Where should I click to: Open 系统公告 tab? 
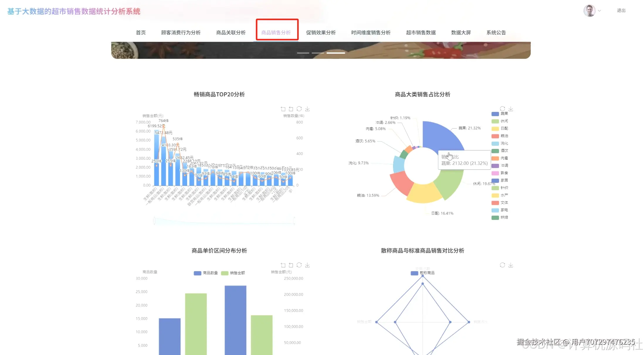496,33
